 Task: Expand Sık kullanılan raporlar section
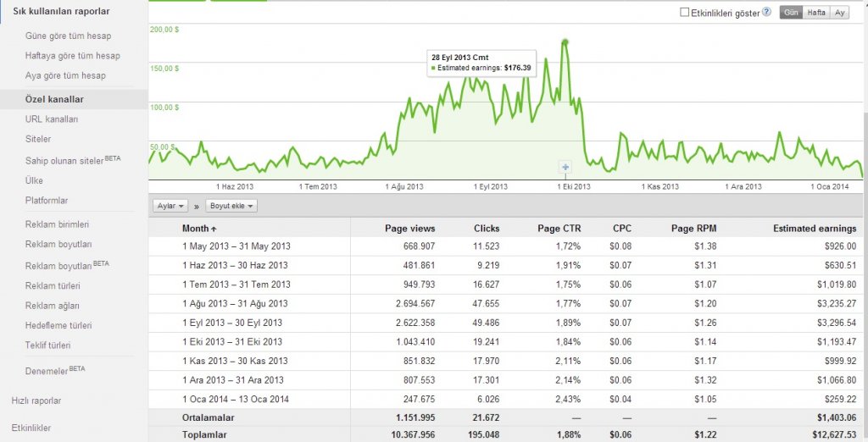pos(61,11)
